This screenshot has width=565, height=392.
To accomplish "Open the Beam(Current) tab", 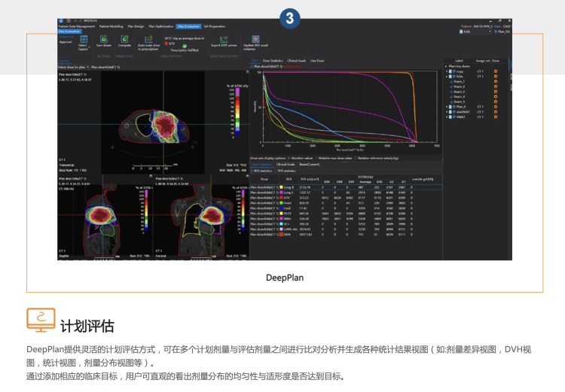I will [309, 164].
